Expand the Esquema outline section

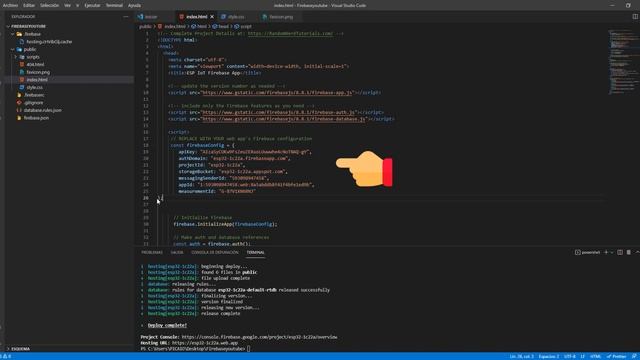click(20, 349)
